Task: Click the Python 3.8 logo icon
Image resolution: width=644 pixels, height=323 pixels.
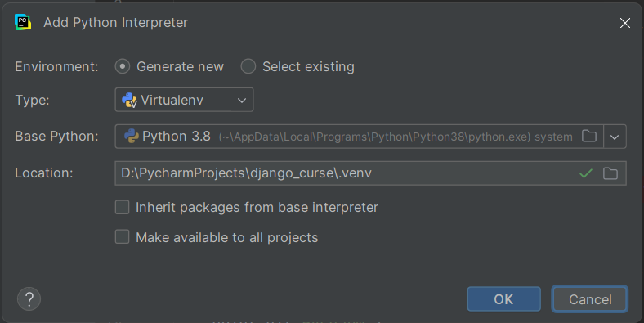Action: click(132, 136)
